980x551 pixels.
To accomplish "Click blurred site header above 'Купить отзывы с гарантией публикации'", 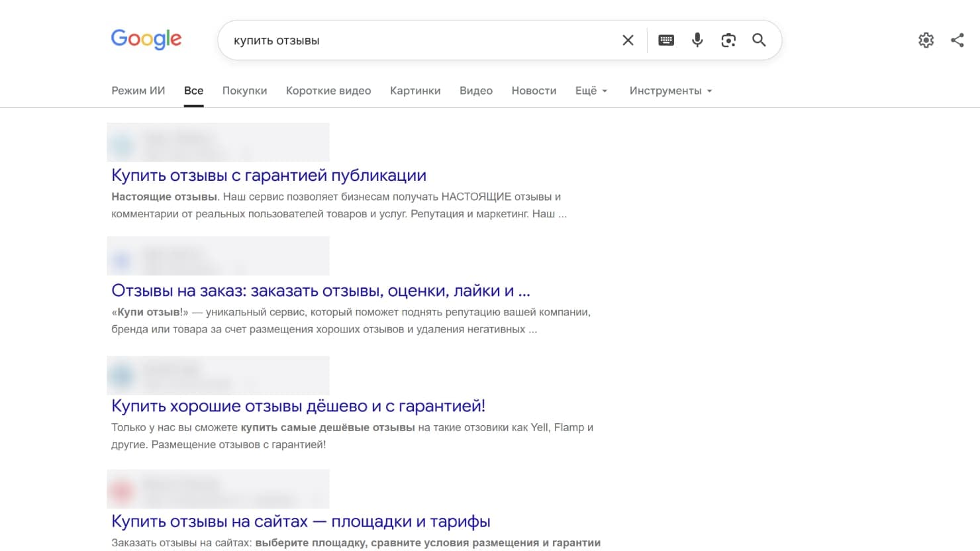I will (218, 142).
